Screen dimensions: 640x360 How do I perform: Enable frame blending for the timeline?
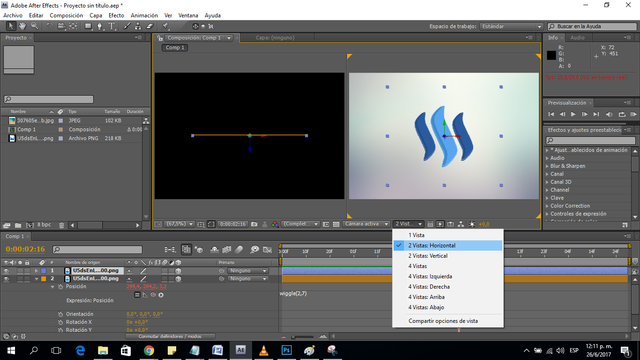coord(227,249)
